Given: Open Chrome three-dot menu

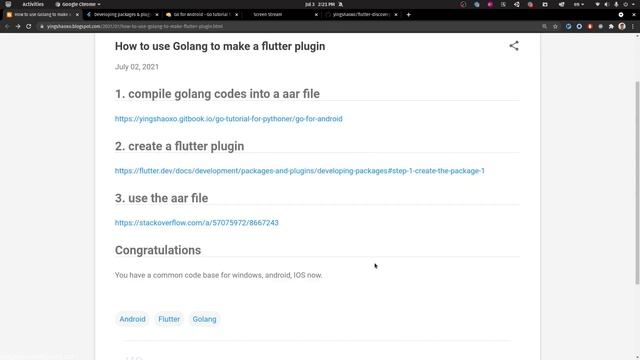Looking at the screenshot, I should pyautogui.click(x=633, y=26).
